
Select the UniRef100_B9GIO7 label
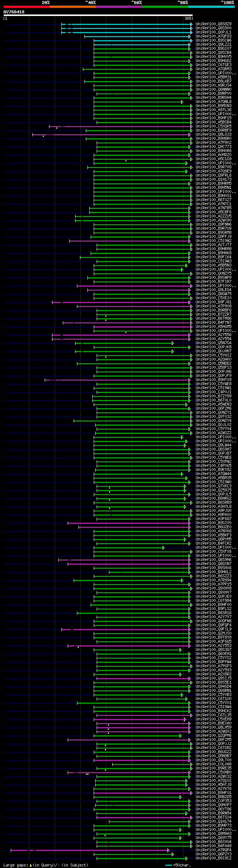click(x=213, y=48)
